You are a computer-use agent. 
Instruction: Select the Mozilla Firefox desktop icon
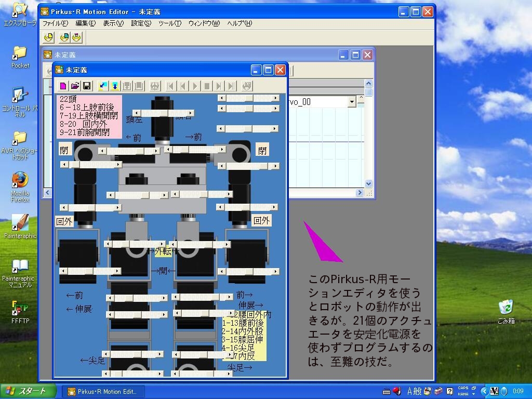(20, 187)
